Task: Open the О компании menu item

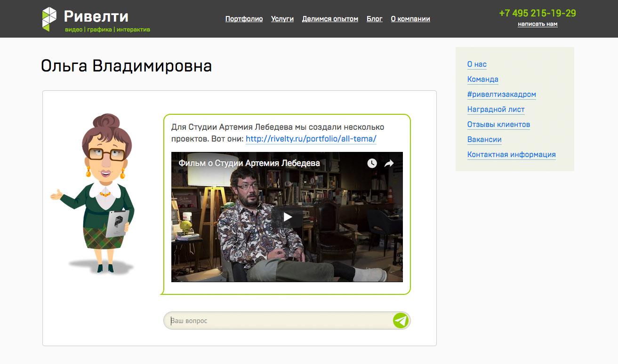Action: click(x=410, y=19)
